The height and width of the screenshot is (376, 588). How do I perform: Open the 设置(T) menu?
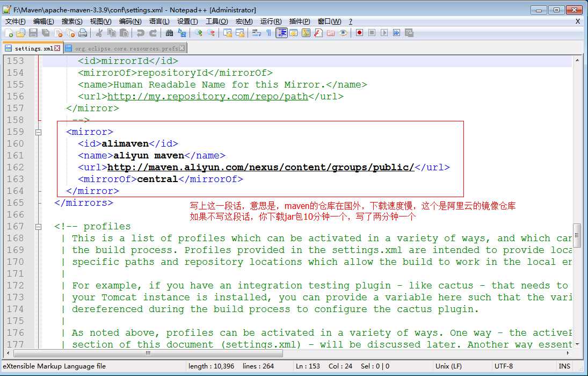[187, 21]
